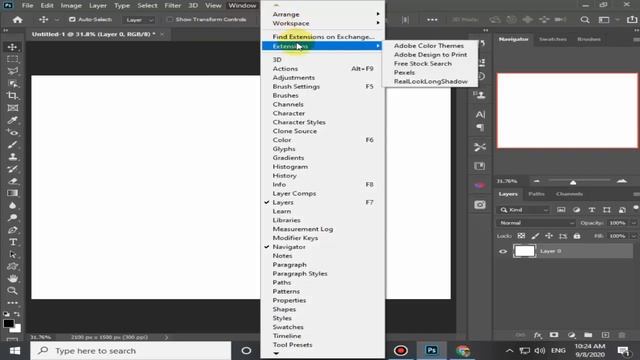Add a layer mask
Viewport: 640px width, 360px height.
point(554,335)
